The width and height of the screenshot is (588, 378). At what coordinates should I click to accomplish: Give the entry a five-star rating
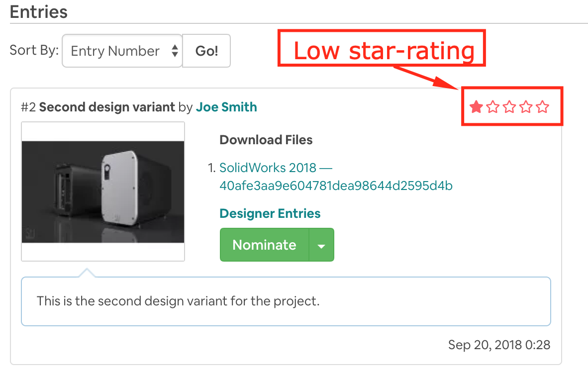click(x=542, y=106)
